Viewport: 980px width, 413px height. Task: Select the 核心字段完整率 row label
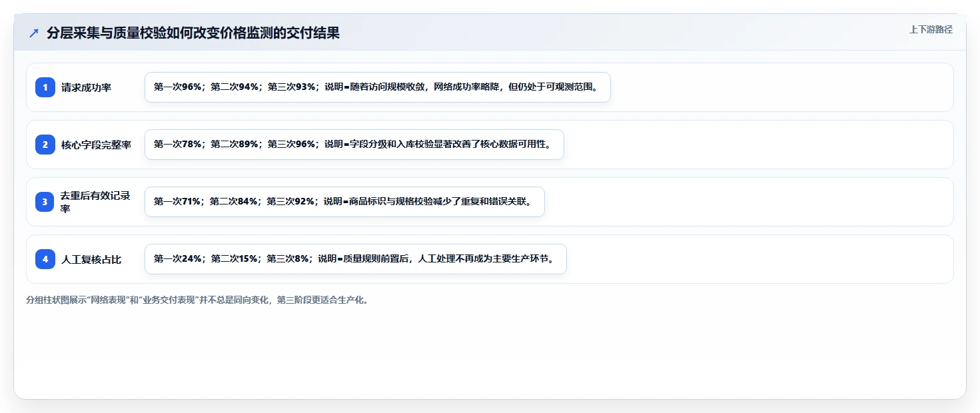click(x=97, y=145)
